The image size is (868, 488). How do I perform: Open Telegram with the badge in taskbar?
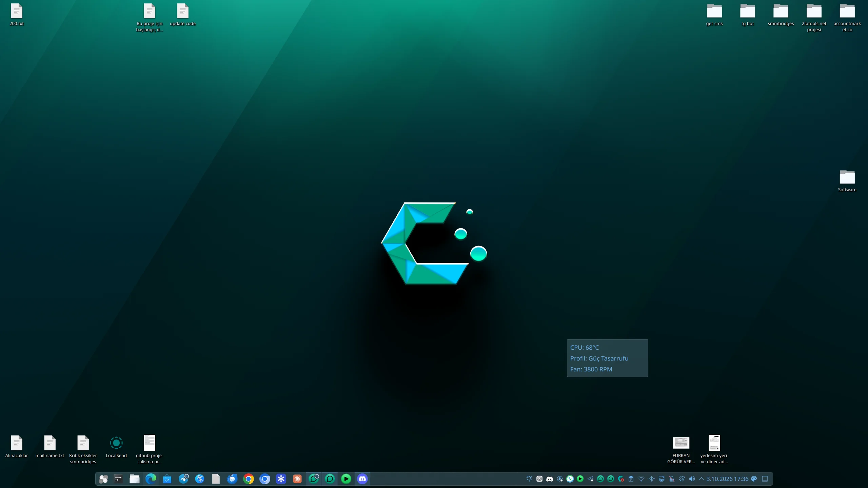(183, 479)
